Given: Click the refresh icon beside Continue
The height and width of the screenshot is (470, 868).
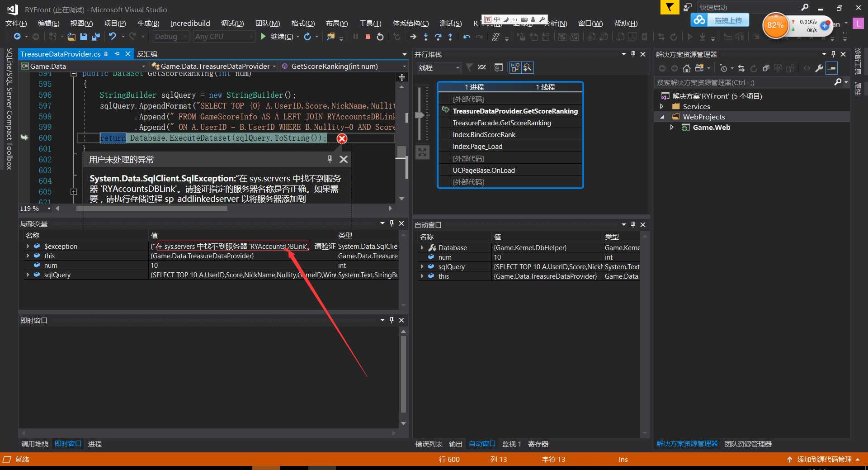Looking at the screenshot, I should tap(307, 37).
